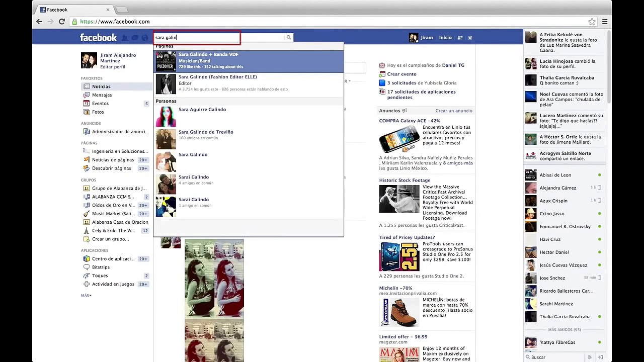Screen dimensions: 644x362
Task: Click MÁS AMIGOS (93) in chat list
Action: [x=564, y=330]
